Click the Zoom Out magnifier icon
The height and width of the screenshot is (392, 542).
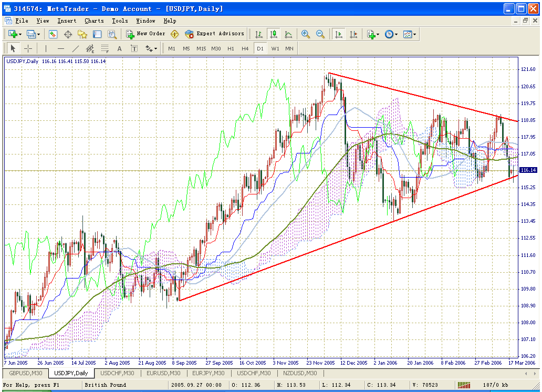[x=320, y=34]
